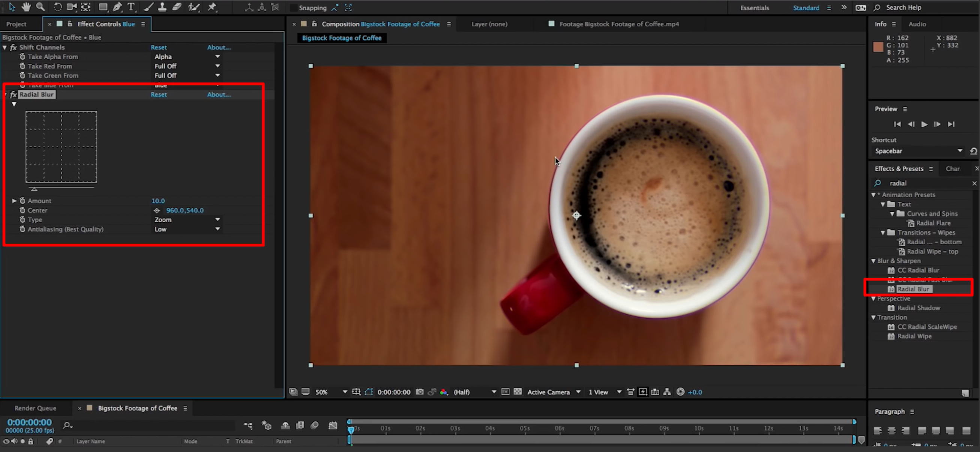This screenshot has height=452, width=980.
Task: Click the Take Snapshot camera icon
Action: [419, 392]
